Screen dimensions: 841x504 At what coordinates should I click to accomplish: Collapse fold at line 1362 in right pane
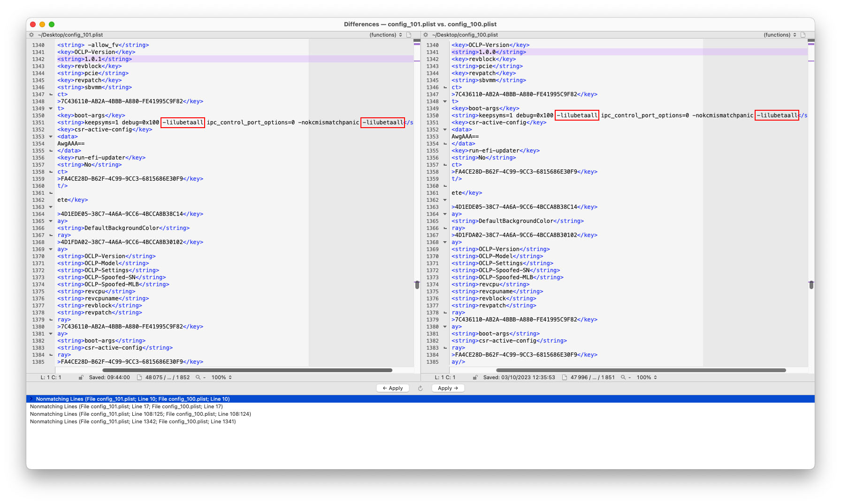coord(445,200)
